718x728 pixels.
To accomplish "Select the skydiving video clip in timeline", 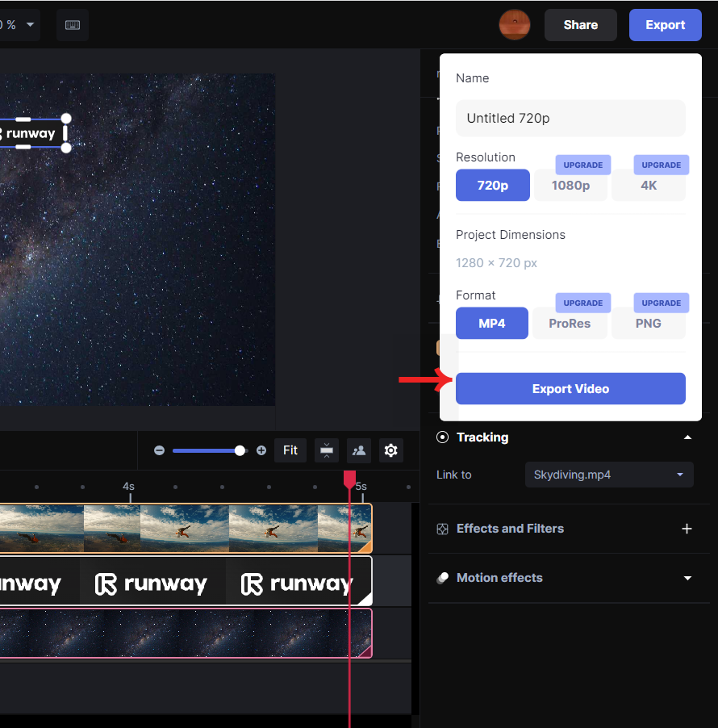I will coord(186,529).
